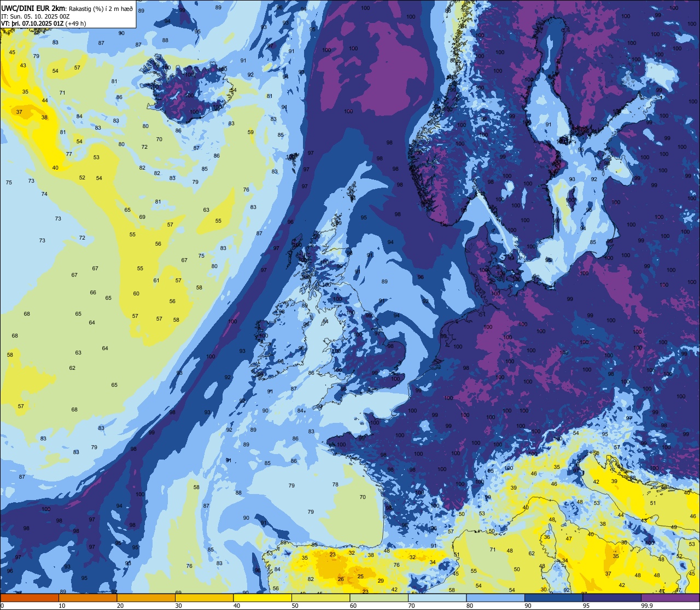Click the humidity value "61" on the map
Viewport: 700px width, 610px height.
coord(156,280)
